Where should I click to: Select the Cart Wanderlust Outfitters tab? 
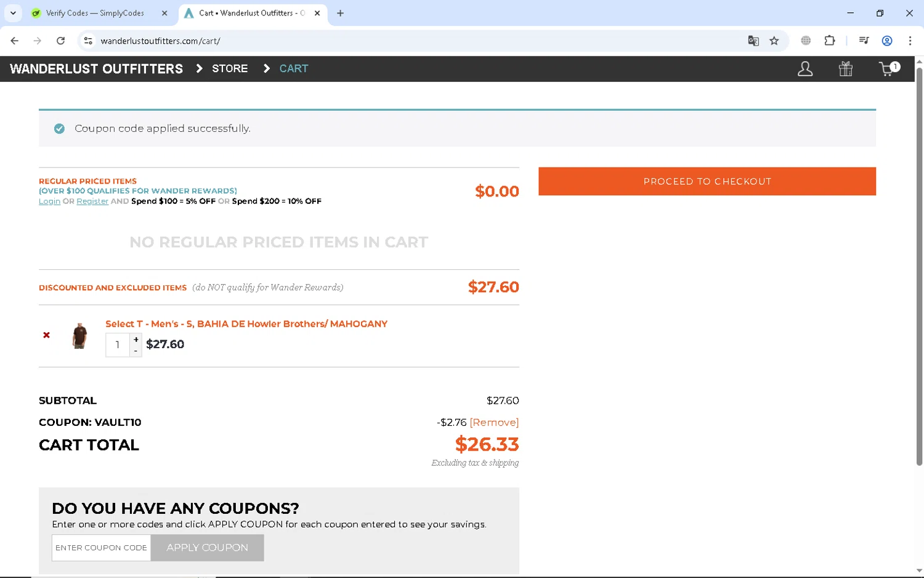tap(253, 13)
